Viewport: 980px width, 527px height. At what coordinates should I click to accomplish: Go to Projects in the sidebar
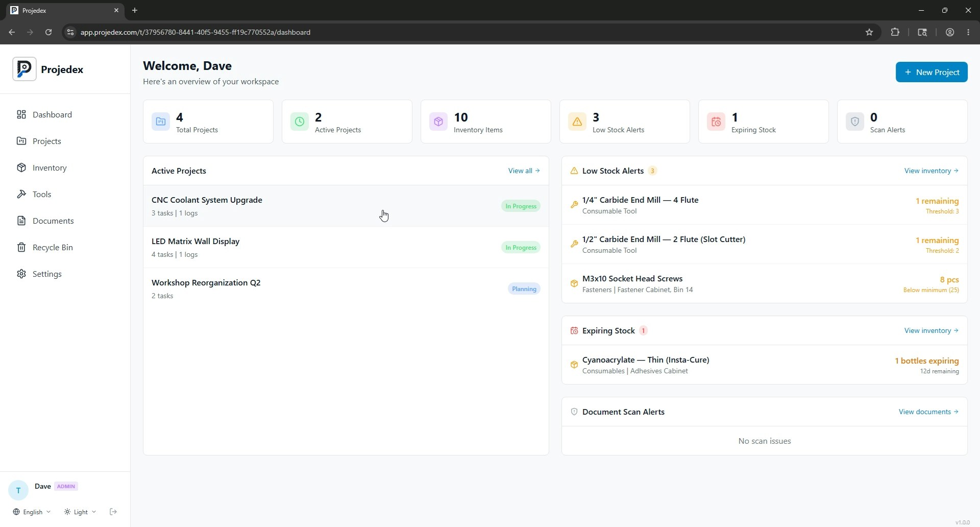(65, 141)
